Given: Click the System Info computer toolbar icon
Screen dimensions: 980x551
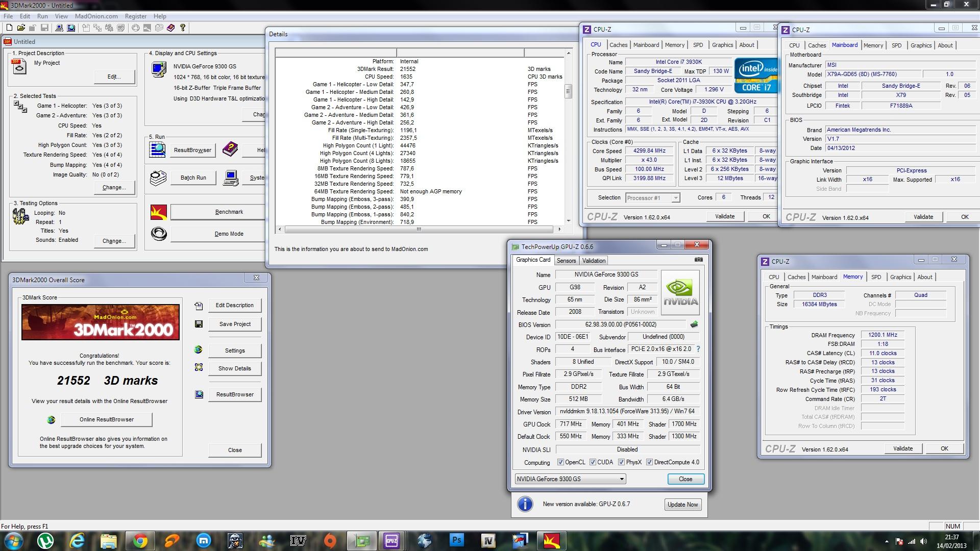Looking at the screenshot, I should (x=59, y=28).
